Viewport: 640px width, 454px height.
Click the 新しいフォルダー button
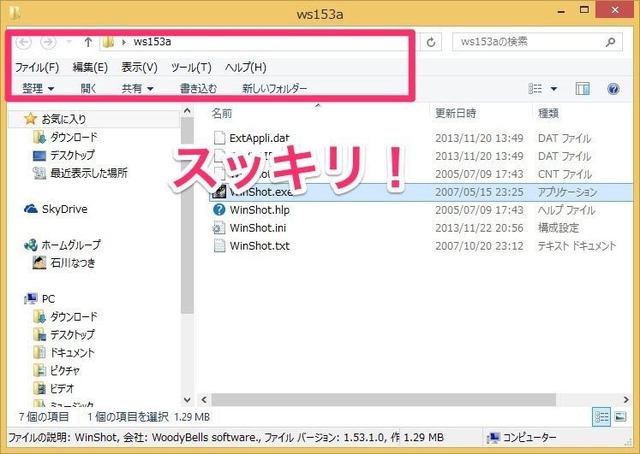tap(275, 89)
